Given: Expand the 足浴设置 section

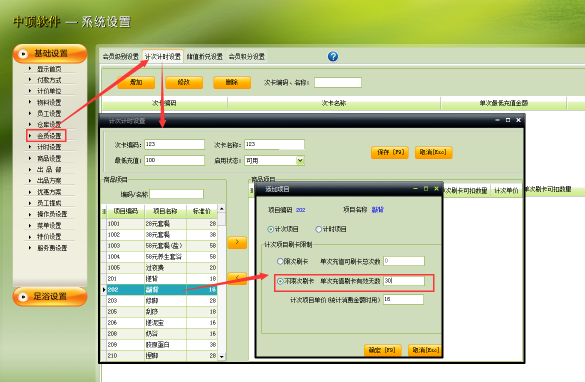Looking at the screenshot, I should tap(50, 297).
